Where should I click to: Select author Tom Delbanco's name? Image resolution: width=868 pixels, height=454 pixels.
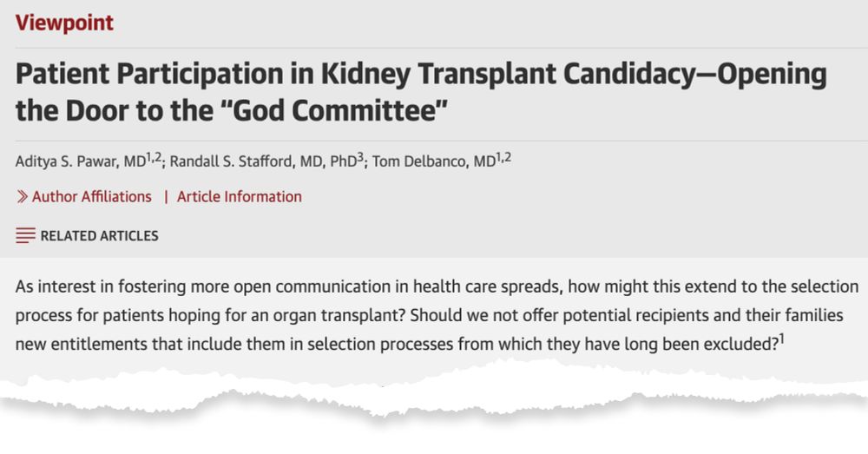click(x=417, y=162)
